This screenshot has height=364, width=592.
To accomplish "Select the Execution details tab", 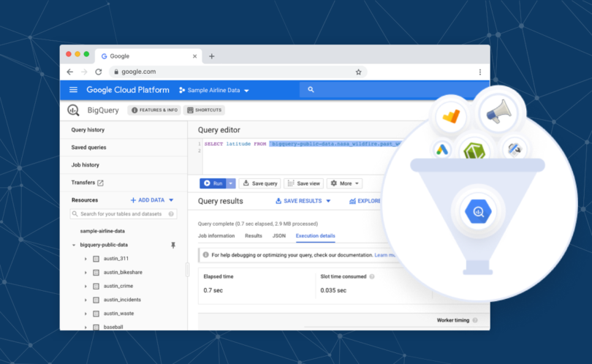I will pos(315,235).
